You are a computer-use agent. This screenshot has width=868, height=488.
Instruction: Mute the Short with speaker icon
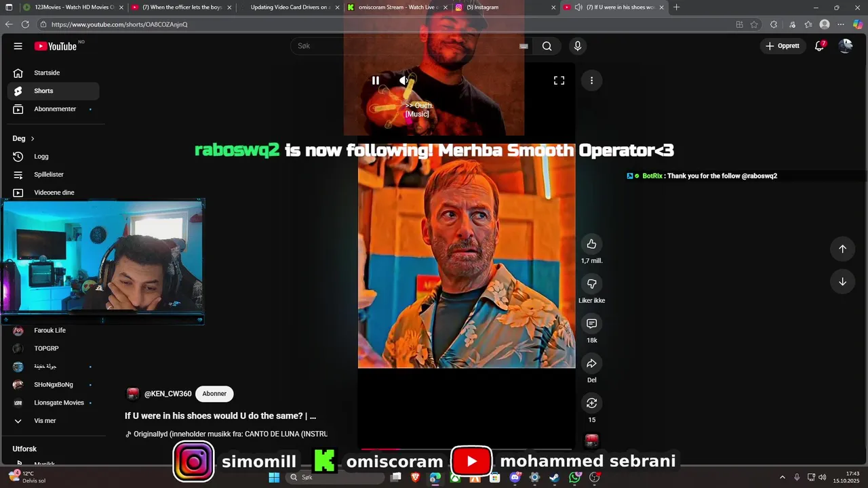pos(404,81)
